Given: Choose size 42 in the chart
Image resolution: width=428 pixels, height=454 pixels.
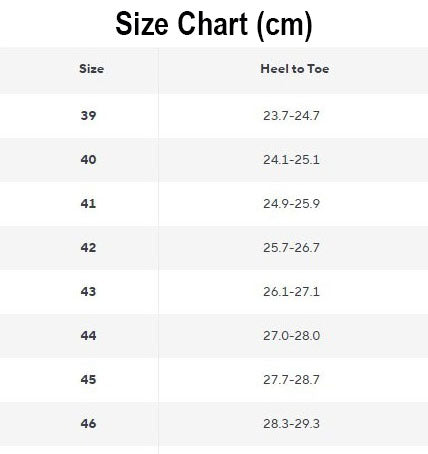Looking at the screenshot, I should click(x=88, y=248).
